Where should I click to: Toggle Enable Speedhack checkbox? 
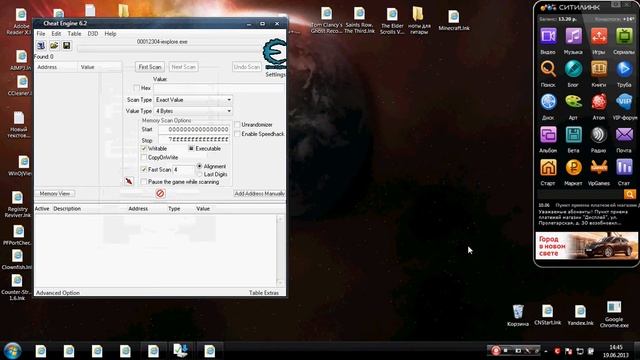coord(237,134)
